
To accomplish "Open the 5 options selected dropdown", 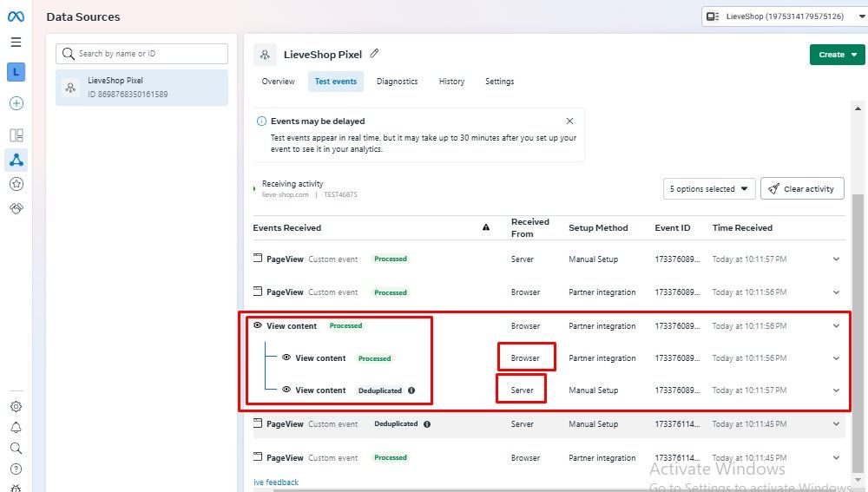I will pos(708,188).
